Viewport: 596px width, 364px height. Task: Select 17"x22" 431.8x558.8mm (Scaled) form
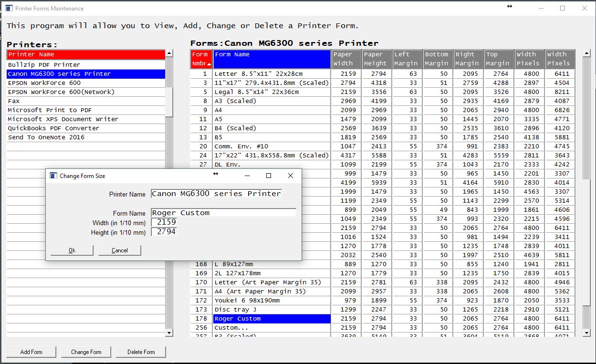272,156
